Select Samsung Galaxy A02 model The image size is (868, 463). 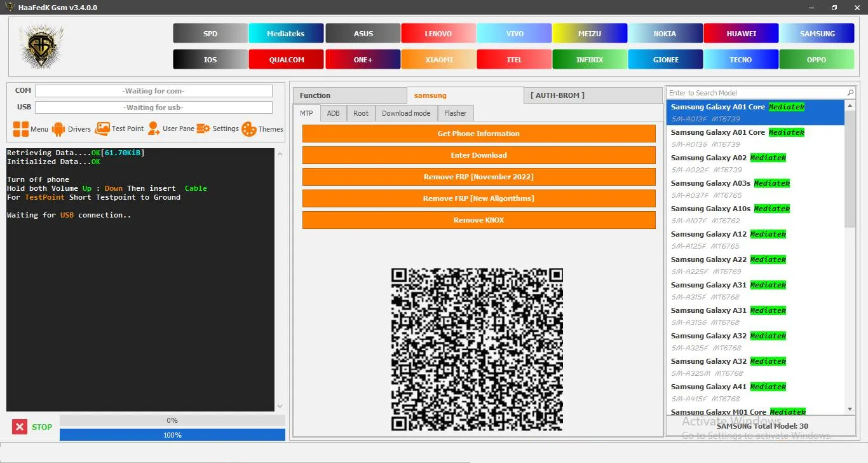(x=756, y=163)
